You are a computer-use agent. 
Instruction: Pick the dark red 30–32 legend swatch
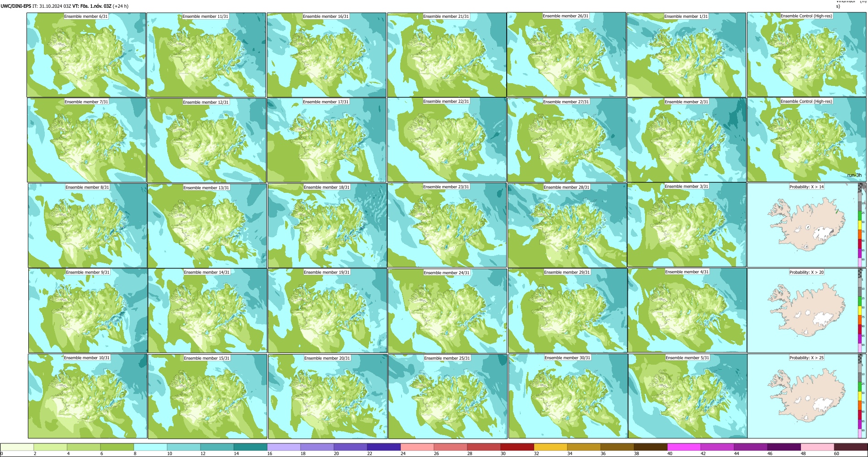coord(517,447)
